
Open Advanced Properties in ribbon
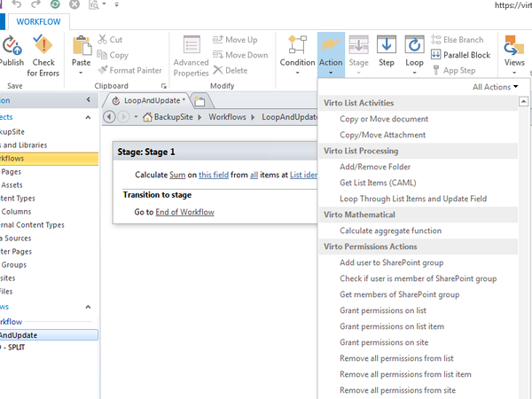coord(191,55)
